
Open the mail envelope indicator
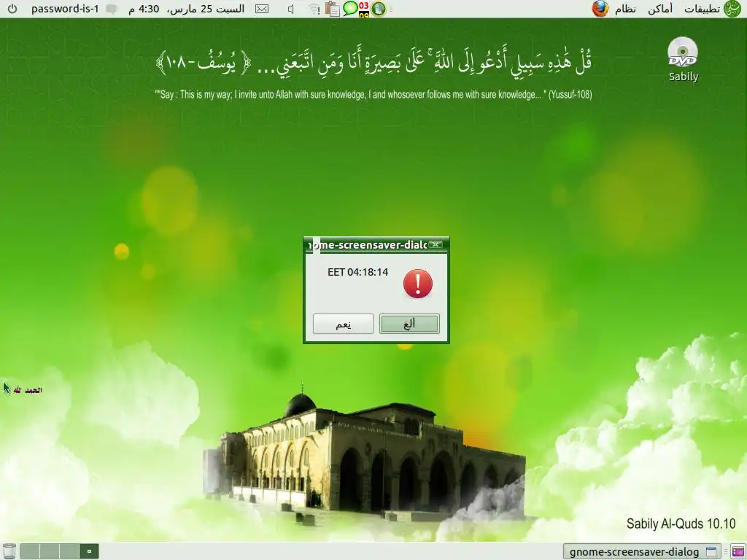(x=262, y=9)
